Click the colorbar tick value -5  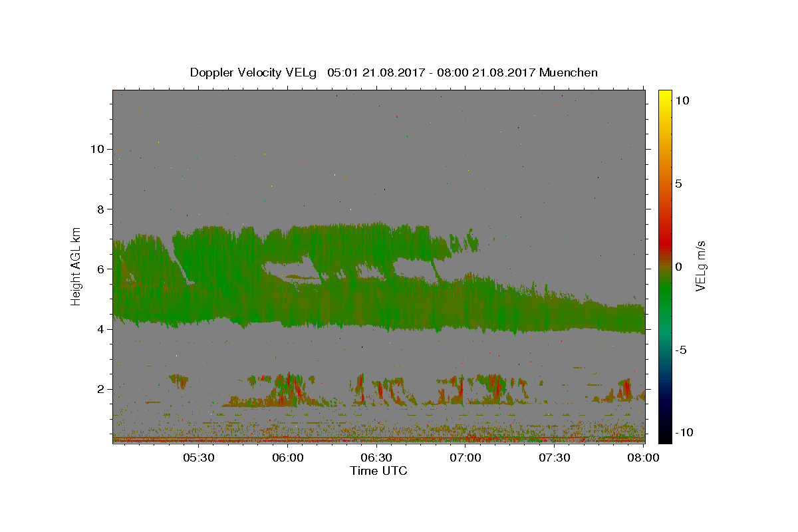(x=681, y=350)
